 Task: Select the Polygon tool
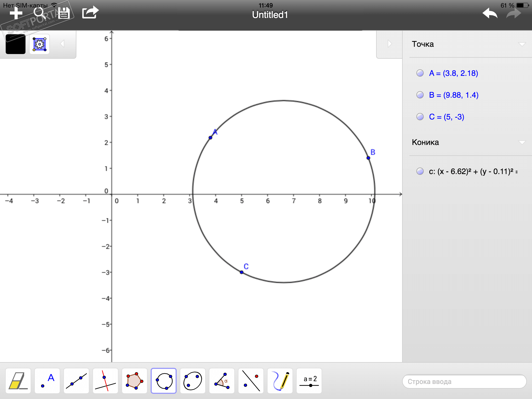(135, 381)
